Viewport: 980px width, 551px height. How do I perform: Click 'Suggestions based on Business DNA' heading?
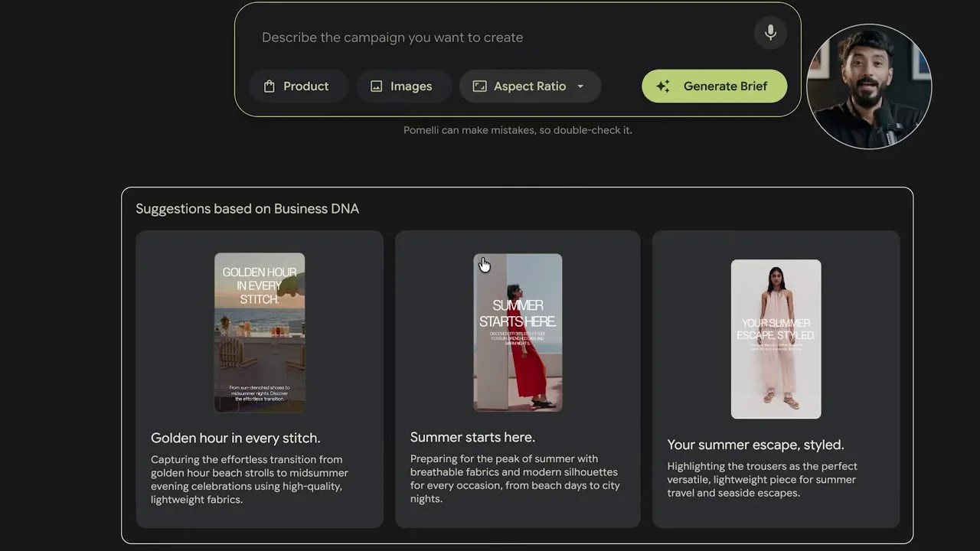[247, 209]
